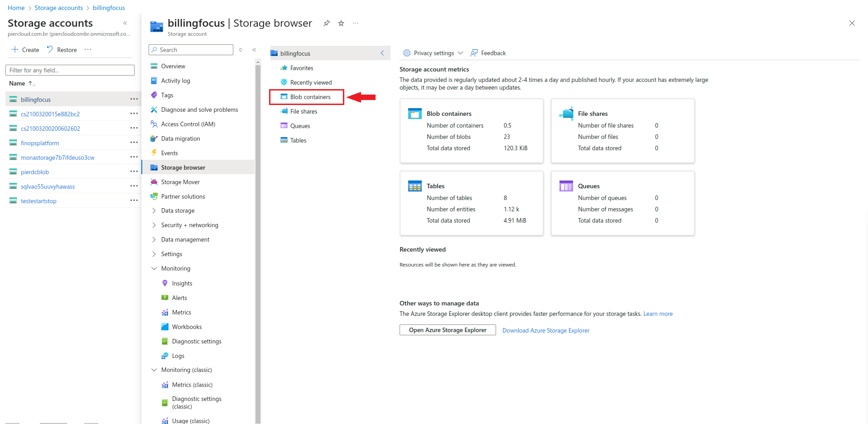Image resolution: width=868 pixels, height=424 pixels.
Task: Open ellipsis menu for finopsplatform storage account
Action: coord(134,143)
